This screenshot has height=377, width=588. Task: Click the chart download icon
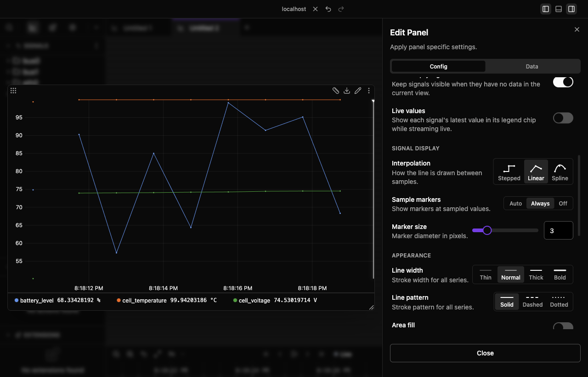click(x=347, y=91)
